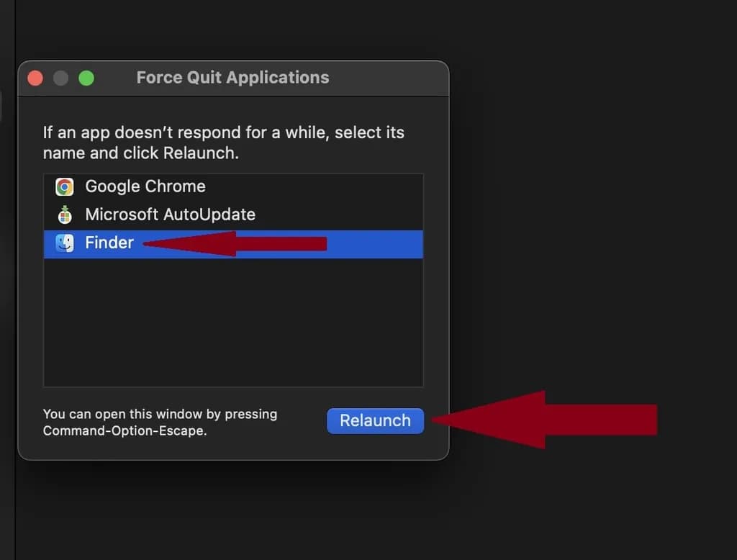737x560 pixels.
Task: Select the Google Chrome app name
Action: tap(145, 186)
